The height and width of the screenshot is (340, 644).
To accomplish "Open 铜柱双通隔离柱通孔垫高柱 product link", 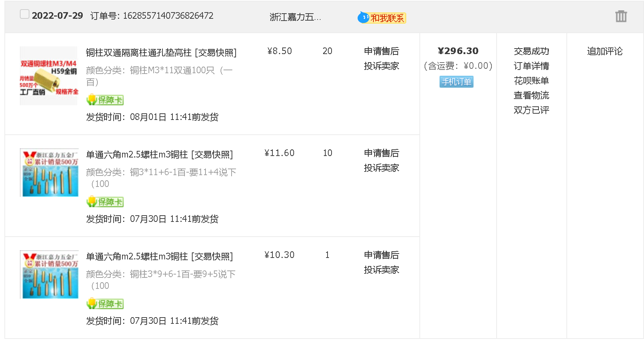I will [139, 53].
